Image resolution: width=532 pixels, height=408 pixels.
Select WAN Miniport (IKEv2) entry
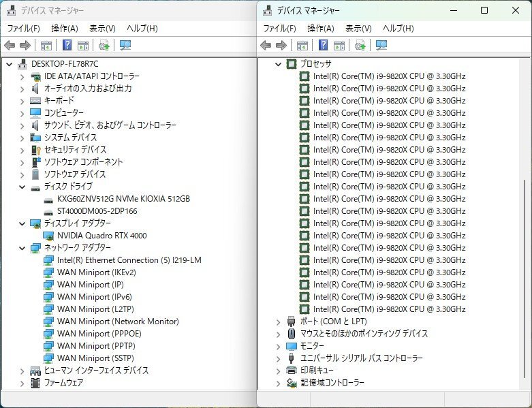97,272
